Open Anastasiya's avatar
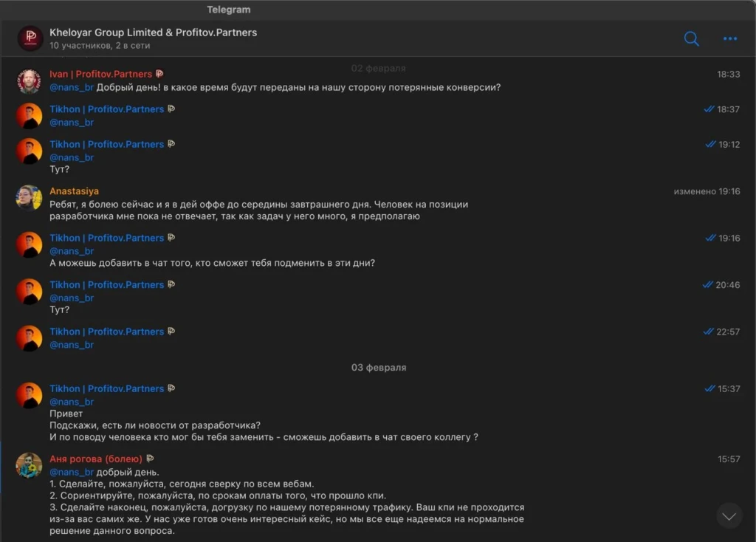This screenshot has width=756, height=542. (x=30, y=198)
